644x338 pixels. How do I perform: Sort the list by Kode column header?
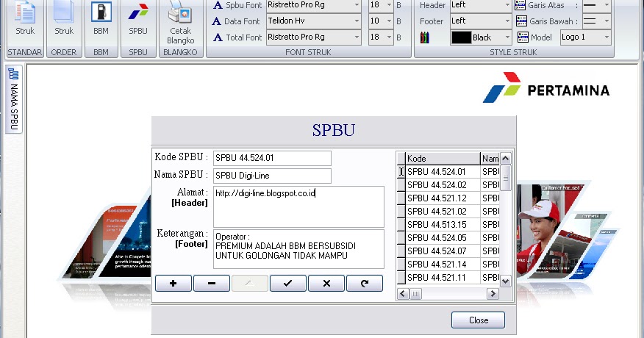(x=443, y=159)
